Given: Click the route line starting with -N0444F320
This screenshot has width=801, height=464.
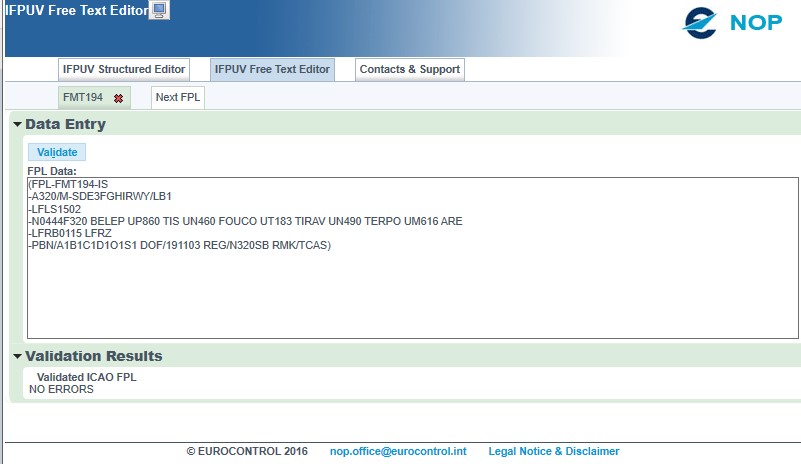Looking at the screenshot, I should click(246, 221).
